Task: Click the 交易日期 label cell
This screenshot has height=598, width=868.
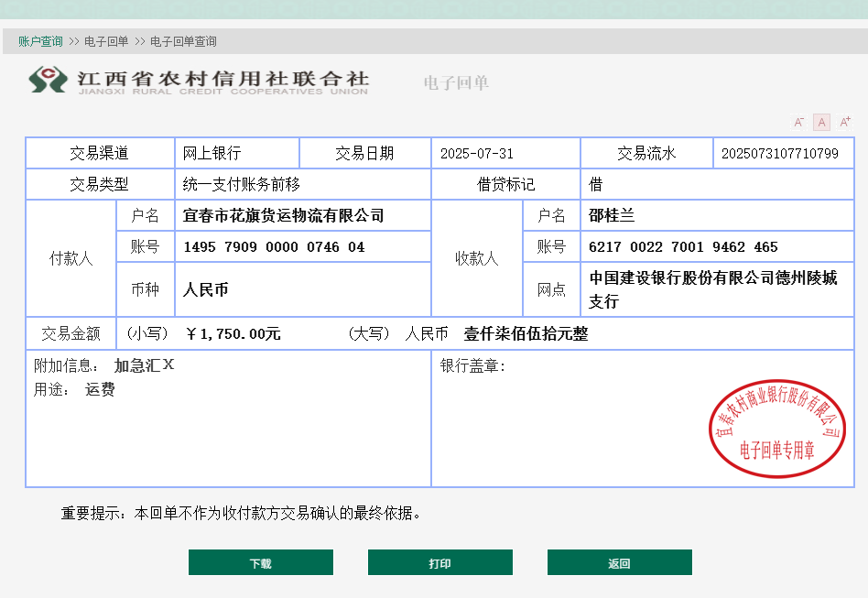Action: coord(364,153)
